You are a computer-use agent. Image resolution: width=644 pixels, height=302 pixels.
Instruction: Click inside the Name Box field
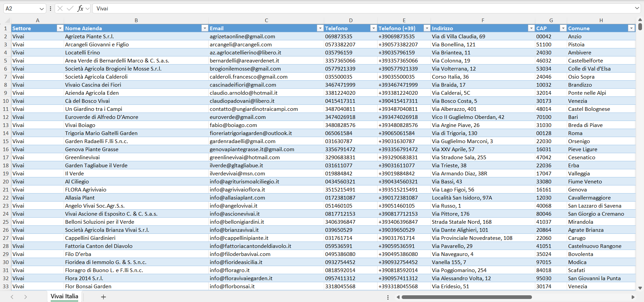21,9
